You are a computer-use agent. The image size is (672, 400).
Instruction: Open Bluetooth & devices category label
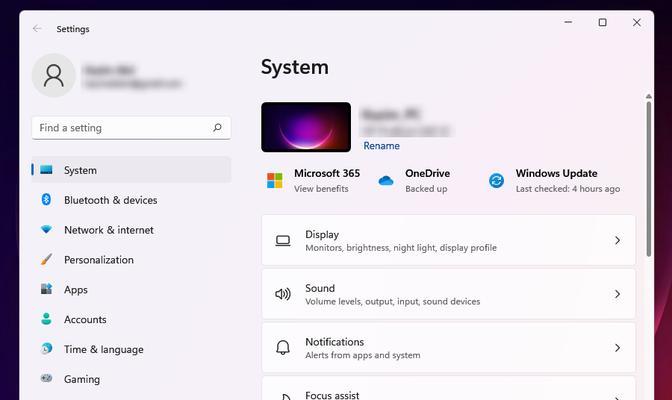tap(111, 200)
